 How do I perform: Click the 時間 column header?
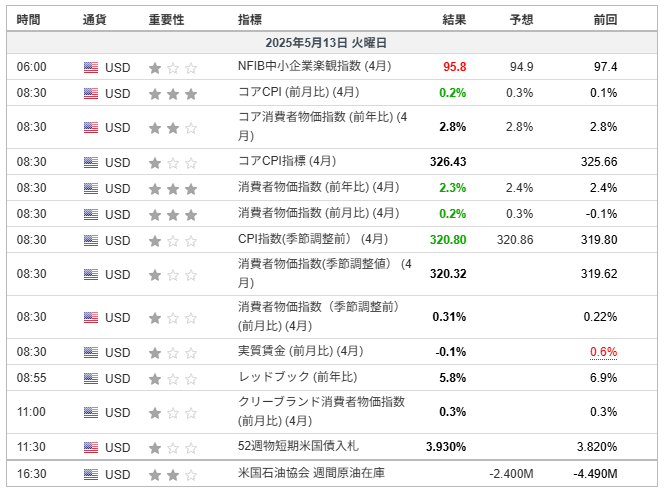[x=30, y=19]
